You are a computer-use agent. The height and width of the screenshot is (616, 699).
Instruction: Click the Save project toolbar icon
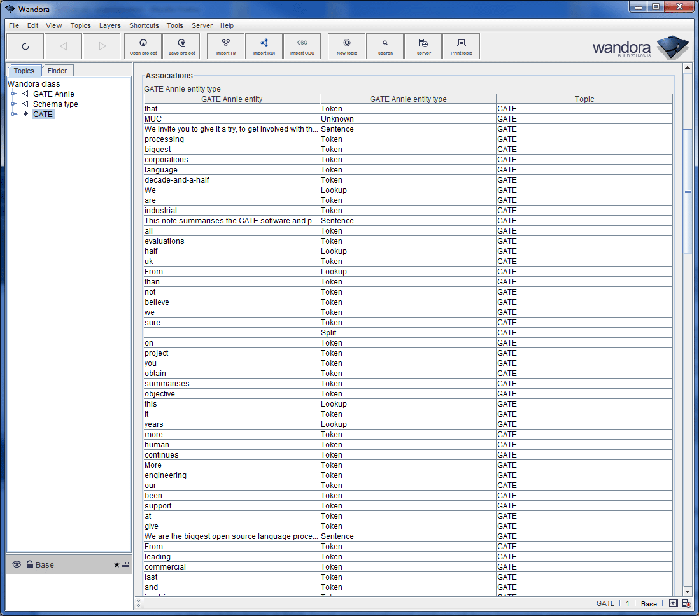pos(181,46)
